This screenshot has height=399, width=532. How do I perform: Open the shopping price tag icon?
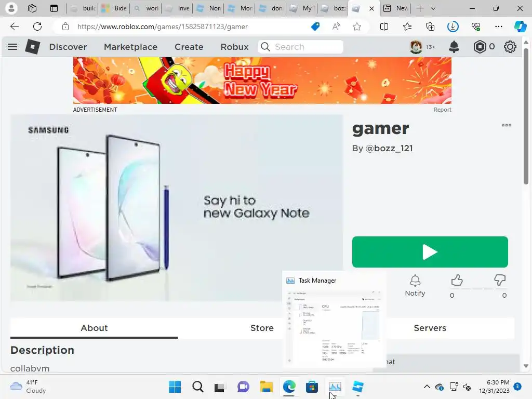[x=315, y=26]
